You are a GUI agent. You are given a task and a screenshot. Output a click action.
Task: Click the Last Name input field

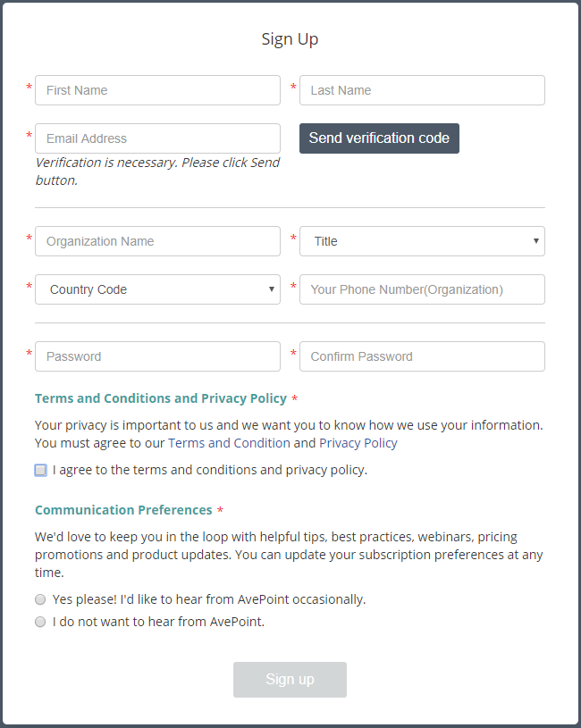(x=422, y=90)
